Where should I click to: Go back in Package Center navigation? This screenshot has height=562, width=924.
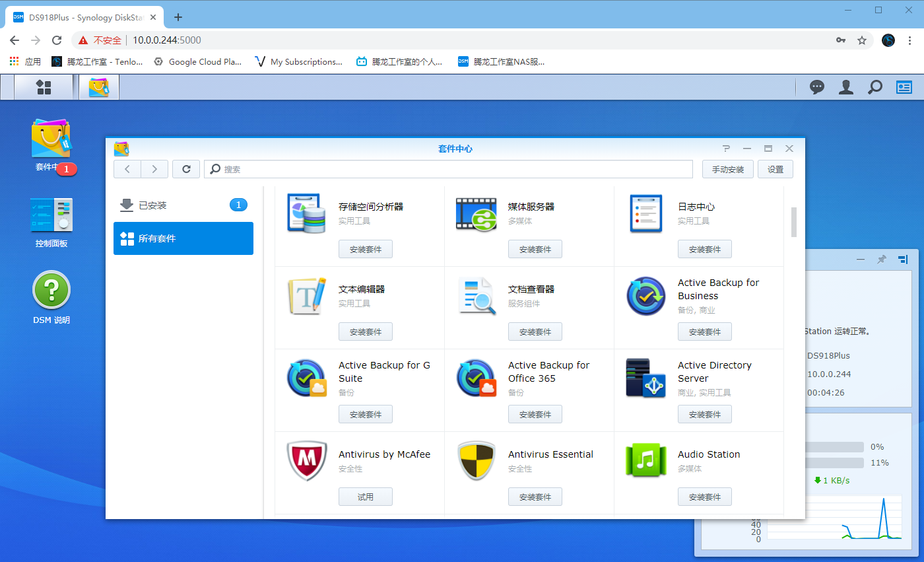point(127,169)
